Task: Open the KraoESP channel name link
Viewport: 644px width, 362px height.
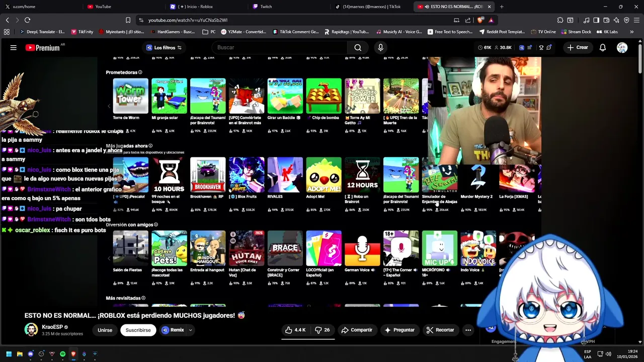Action: tap(52, 327)
